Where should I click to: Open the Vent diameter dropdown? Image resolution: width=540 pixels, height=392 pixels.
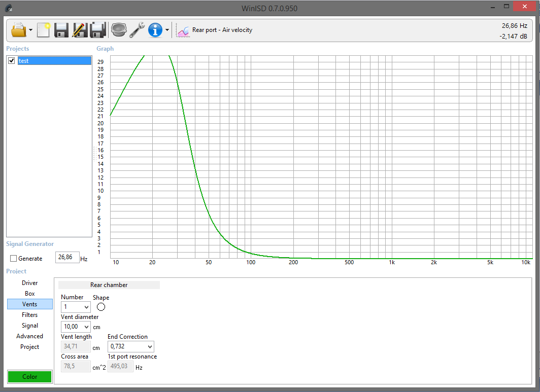pyautogui.click(x=76, y=327)
